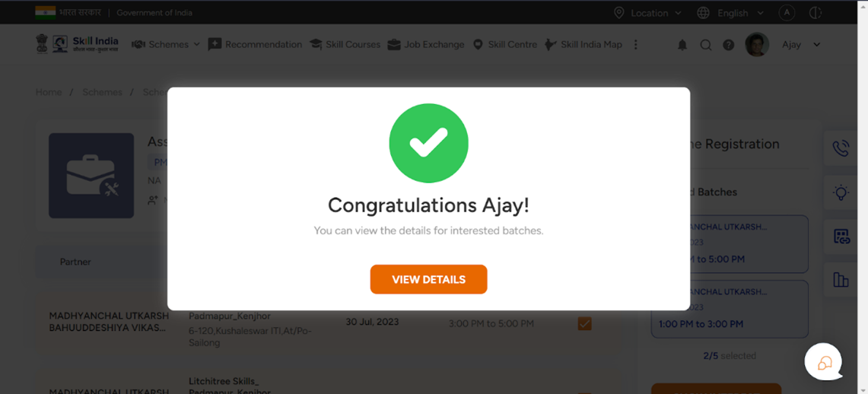Viewport: 868px width, 394px height.
Task: Open Job Exchange menu item
Action: click(426, 45)
